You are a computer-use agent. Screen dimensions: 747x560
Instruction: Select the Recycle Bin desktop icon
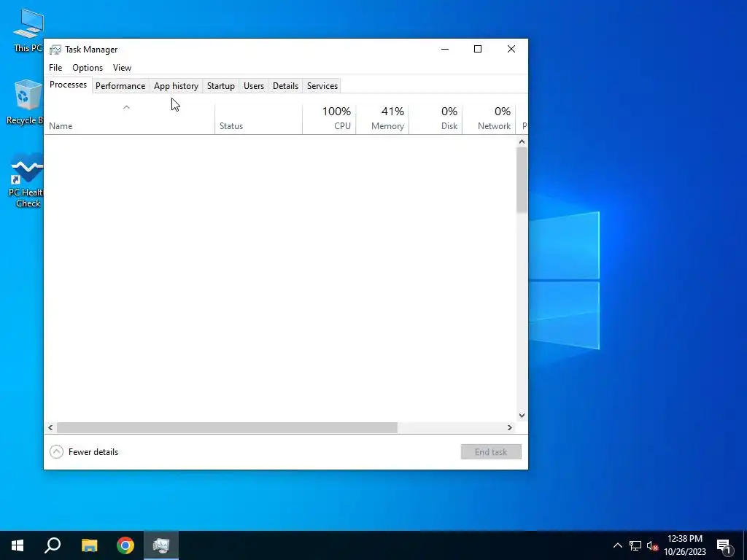(25, 102)
